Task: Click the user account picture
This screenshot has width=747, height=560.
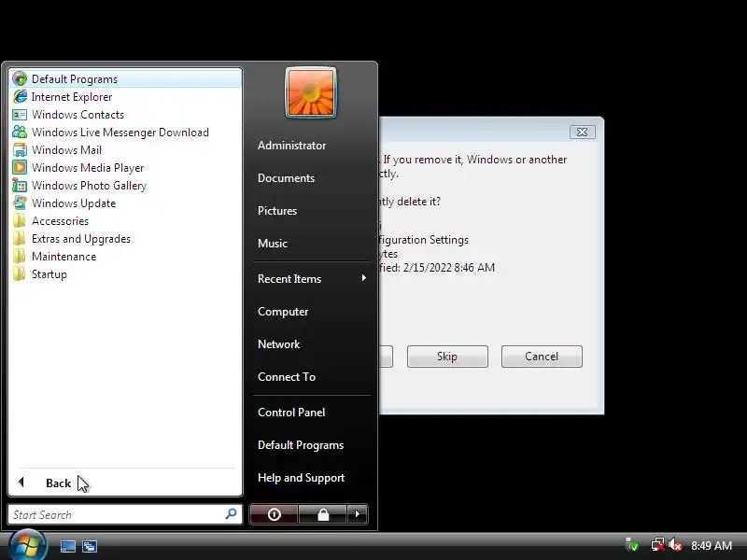Action: pos(311,92)
